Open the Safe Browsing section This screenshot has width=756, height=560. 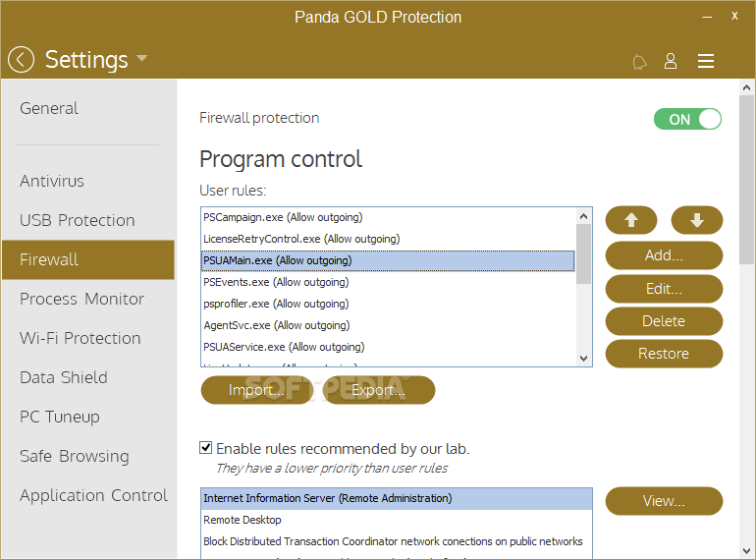(x=75, y=456)
